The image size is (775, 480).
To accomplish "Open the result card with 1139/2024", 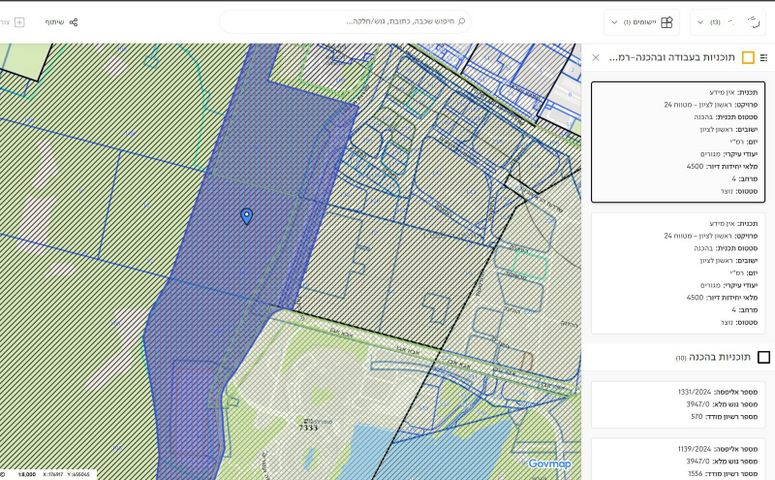I will 678,459.
